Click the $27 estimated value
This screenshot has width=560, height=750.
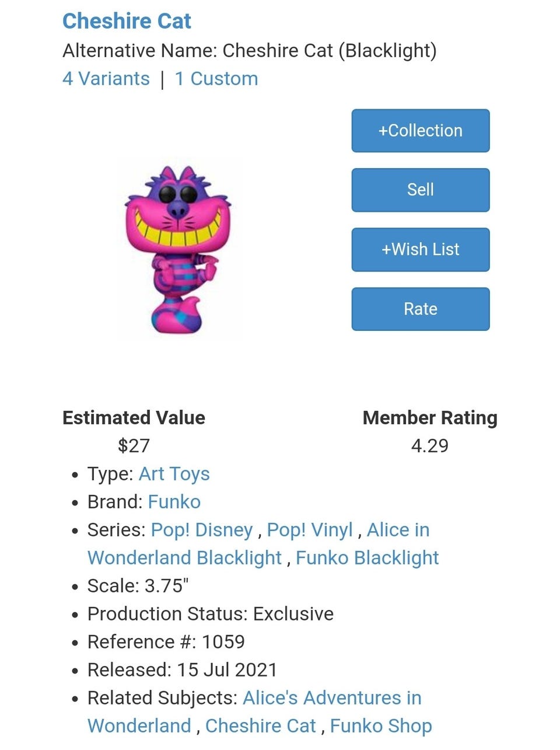pyautogui.click(x=134, y=446)
